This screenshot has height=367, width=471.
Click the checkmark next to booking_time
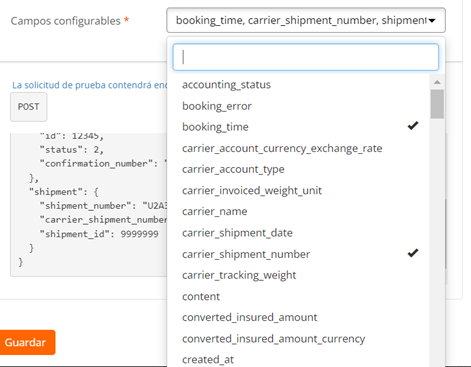click(x=413, y=126)
